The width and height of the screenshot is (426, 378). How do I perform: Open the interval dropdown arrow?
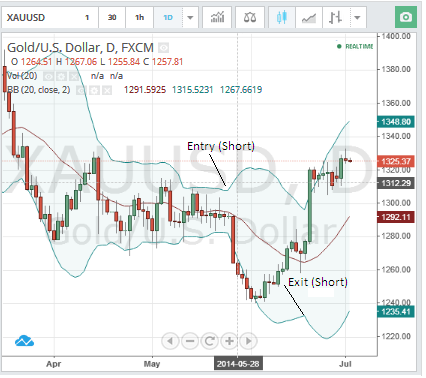pos(190,17)
